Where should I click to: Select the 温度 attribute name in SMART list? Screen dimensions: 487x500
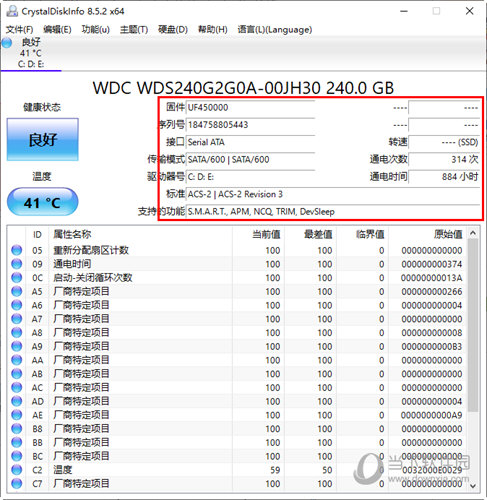tap(63, 470)
